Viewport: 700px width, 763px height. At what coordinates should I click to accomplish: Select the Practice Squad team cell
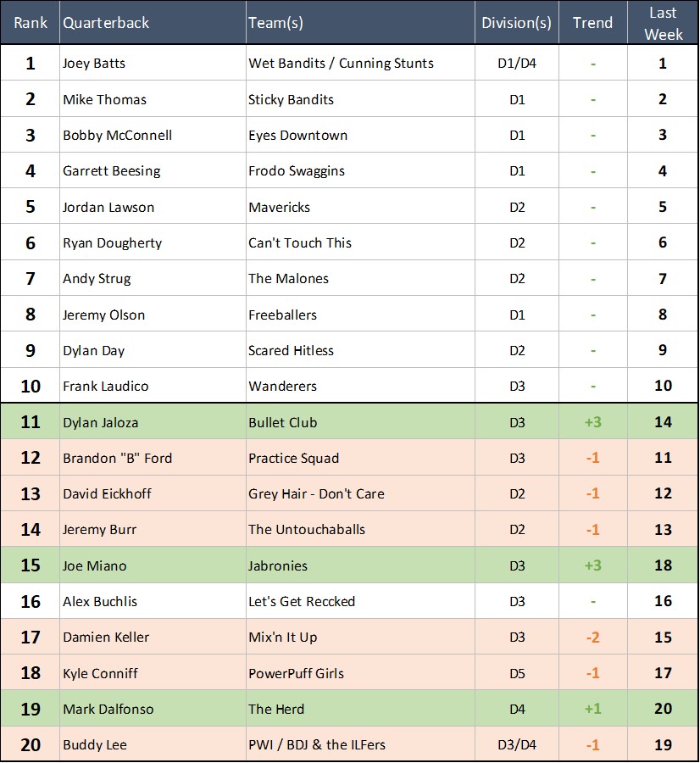[x=293, y=459]
